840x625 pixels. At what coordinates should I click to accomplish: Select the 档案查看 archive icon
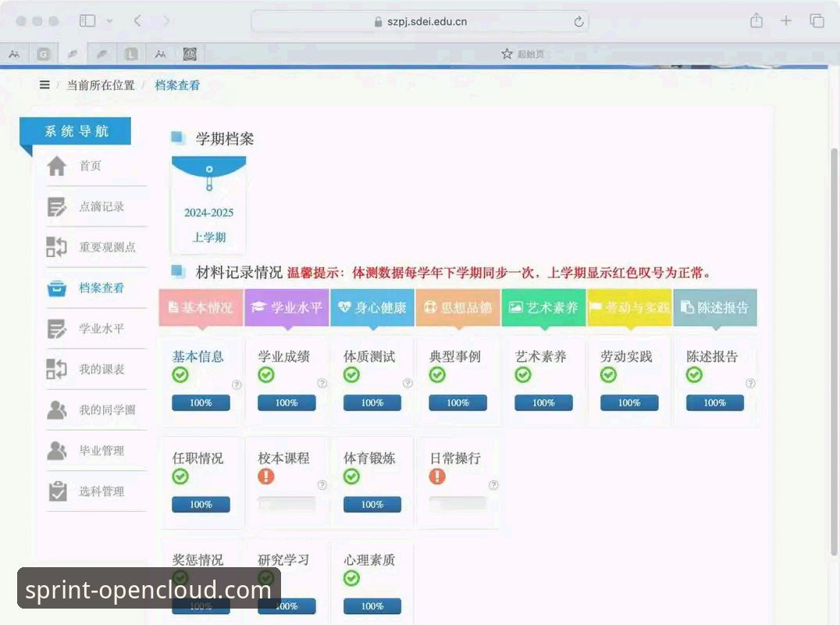[x=57, y=287]
